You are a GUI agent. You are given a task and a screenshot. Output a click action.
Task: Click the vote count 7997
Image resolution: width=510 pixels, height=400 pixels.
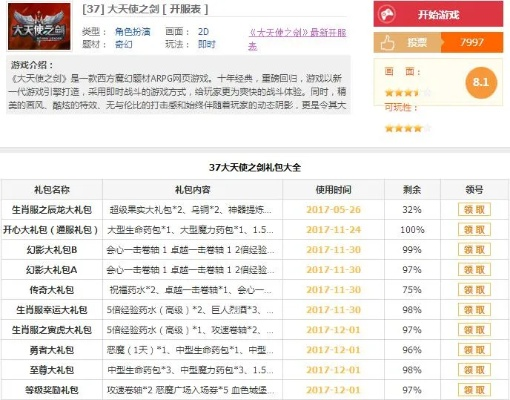tap(472, 42)
